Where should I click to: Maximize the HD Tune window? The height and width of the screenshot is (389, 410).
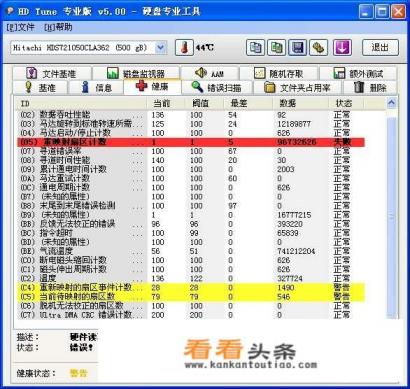point(382,12)
